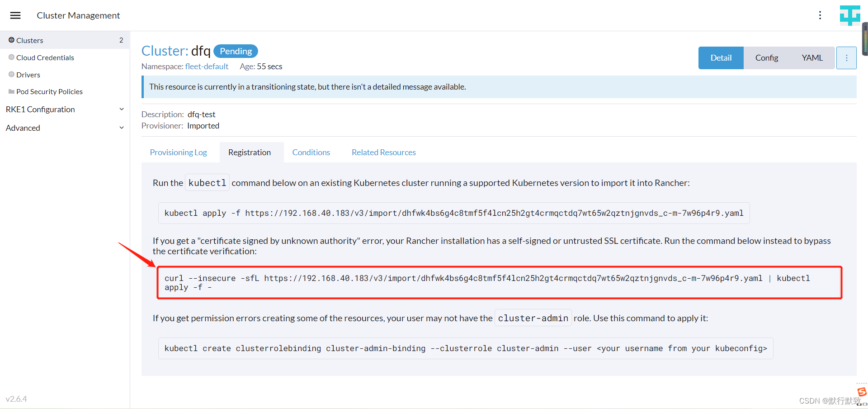Select the Advanced group label

point(23,128)
